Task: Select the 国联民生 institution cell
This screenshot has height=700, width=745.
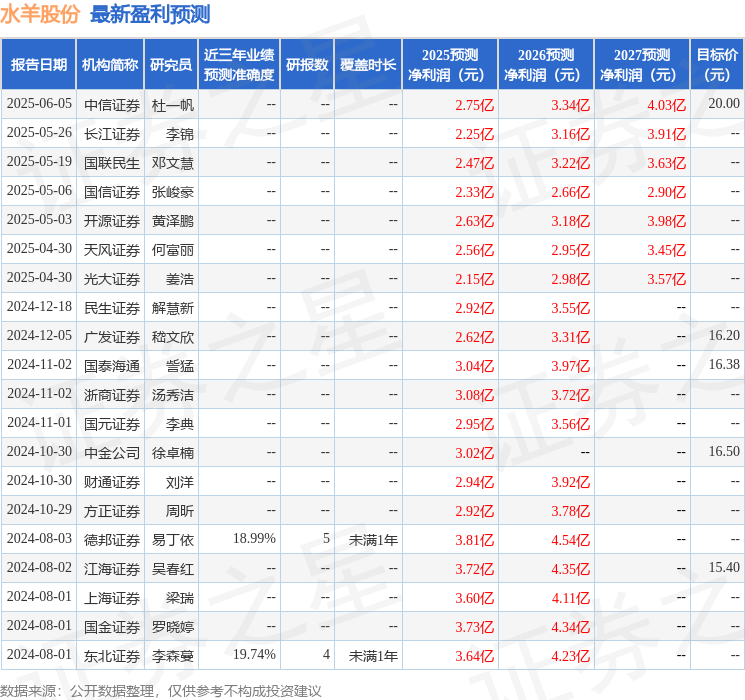Action: 112,163
